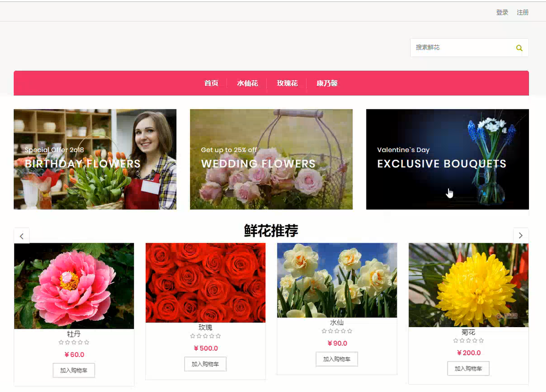
Task: Add 水仙 to cart with 加入购物车
Action: click(x=337, y=359)
